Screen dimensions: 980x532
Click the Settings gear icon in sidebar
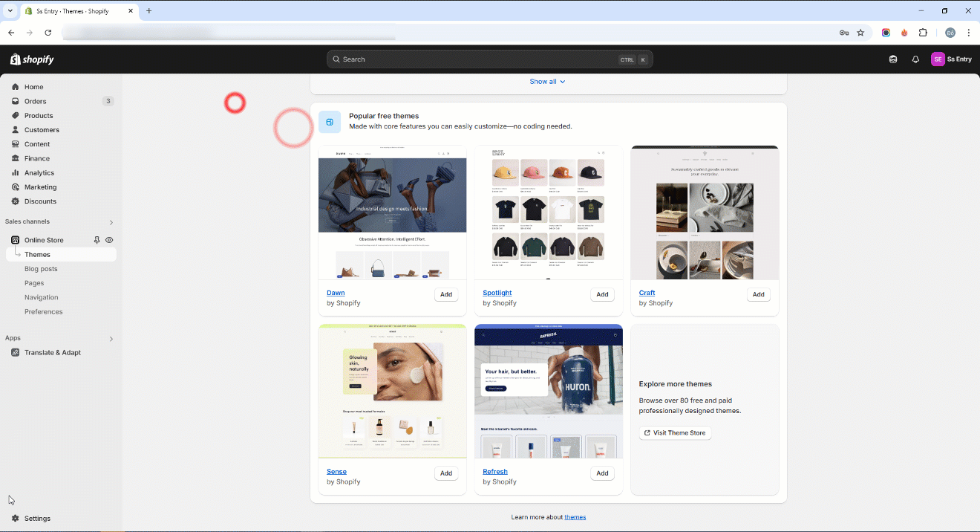coord(16,519)
